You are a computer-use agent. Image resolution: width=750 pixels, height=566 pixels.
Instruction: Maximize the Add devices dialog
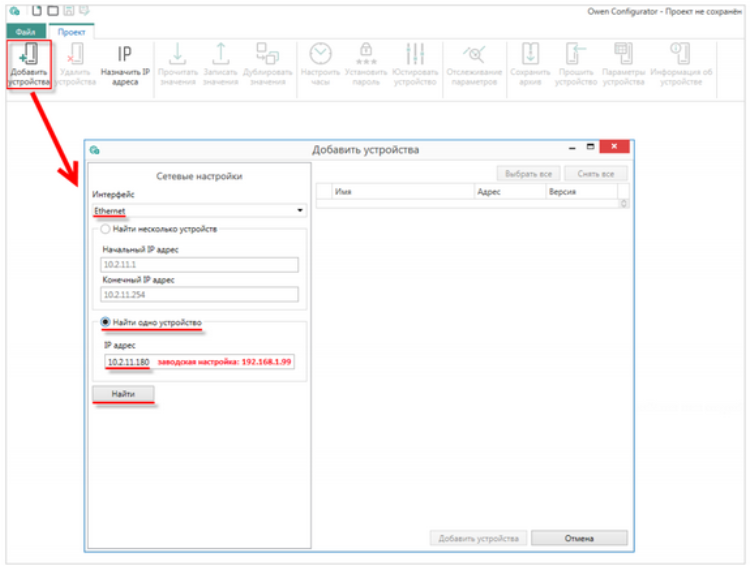591,146
